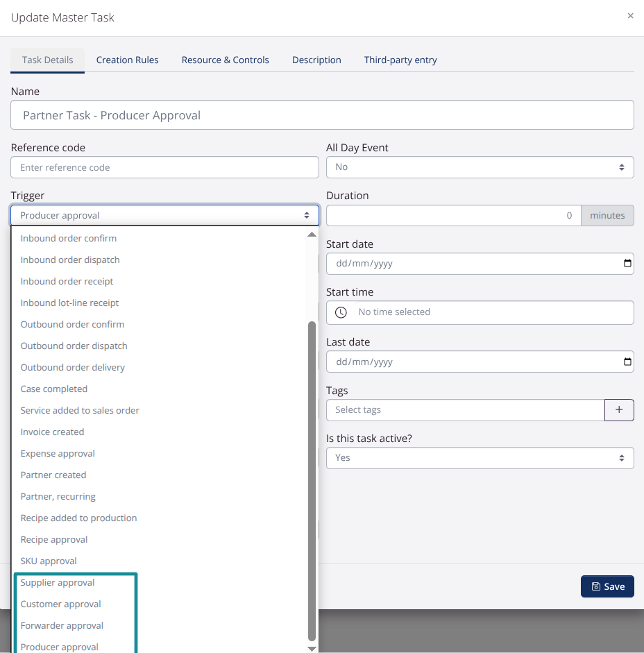
Task: Switch to the Creation Rules tab
Action: [x=127, y=60]
